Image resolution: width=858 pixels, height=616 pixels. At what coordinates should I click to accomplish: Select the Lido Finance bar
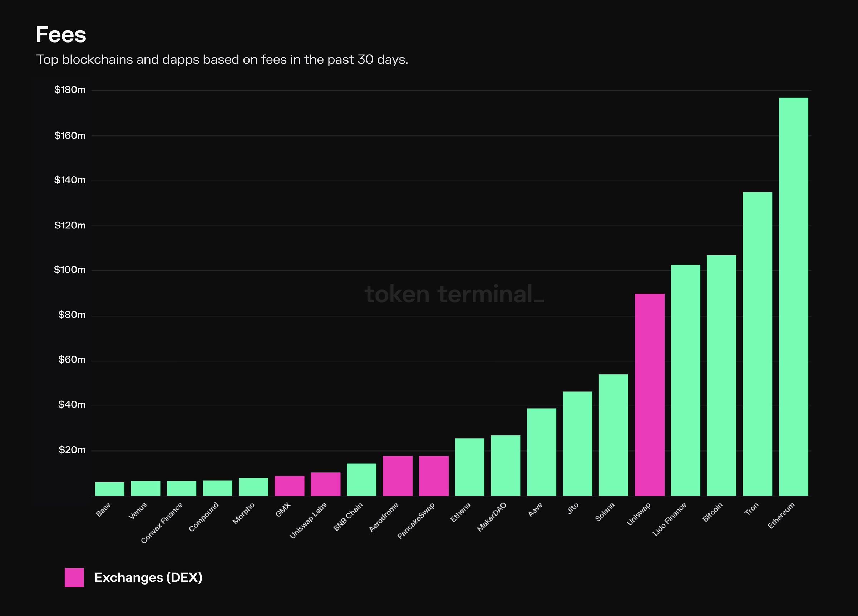coord(685,380)
